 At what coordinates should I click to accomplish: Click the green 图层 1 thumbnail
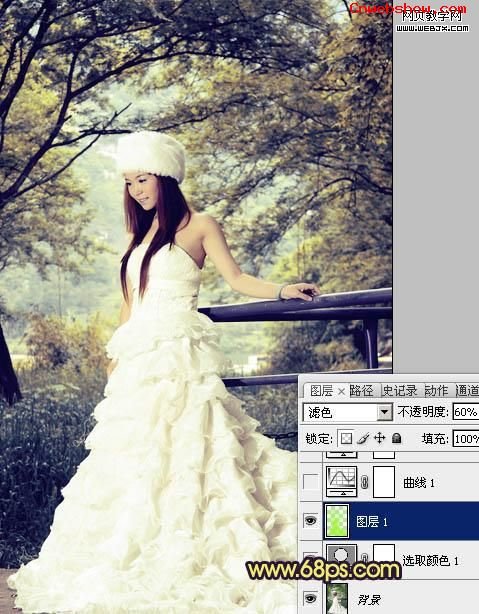click(337, 521)
